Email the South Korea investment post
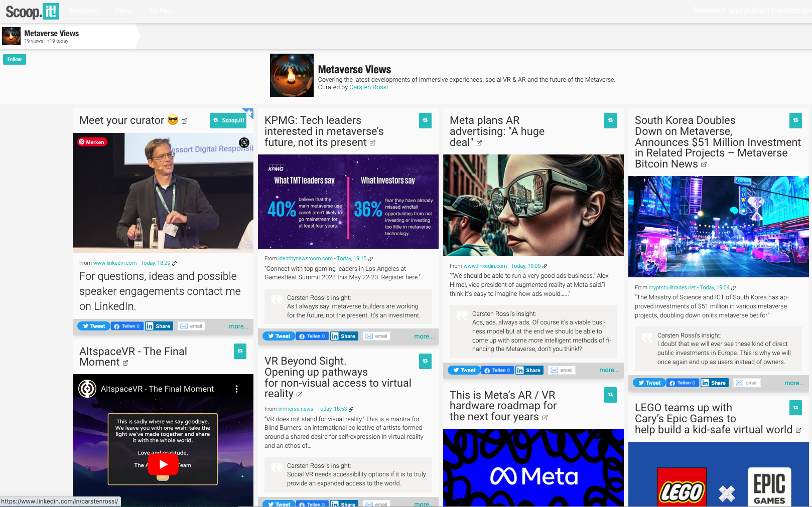This screenshot has height=507, width=812. click(747, 383)
